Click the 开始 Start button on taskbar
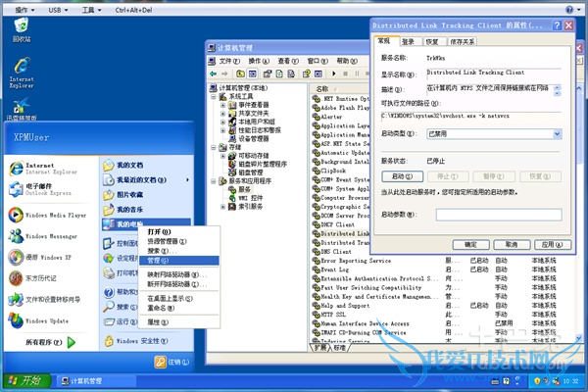The height and width of the screenshot is (392, 588). pyautogui.click(x=24, y=379)
